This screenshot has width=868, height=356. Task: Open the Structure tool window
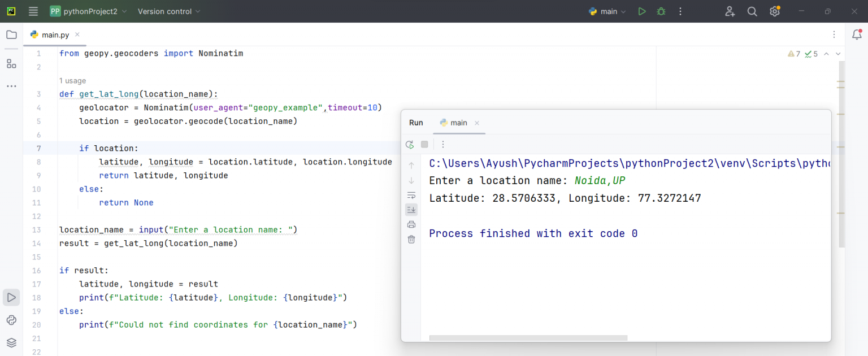coord(11,64)
